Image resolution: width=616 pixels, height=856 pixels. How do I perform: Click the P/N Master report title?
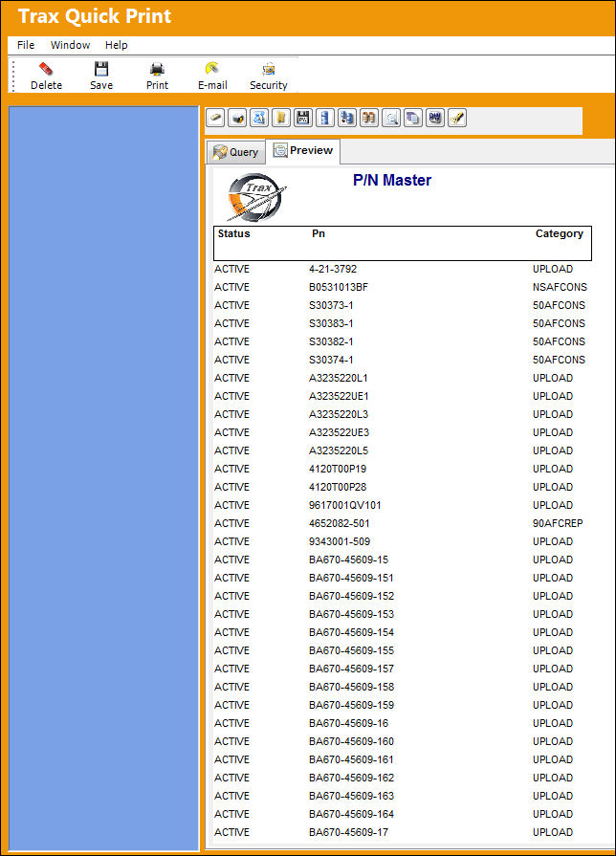click(x=392, y=180)
